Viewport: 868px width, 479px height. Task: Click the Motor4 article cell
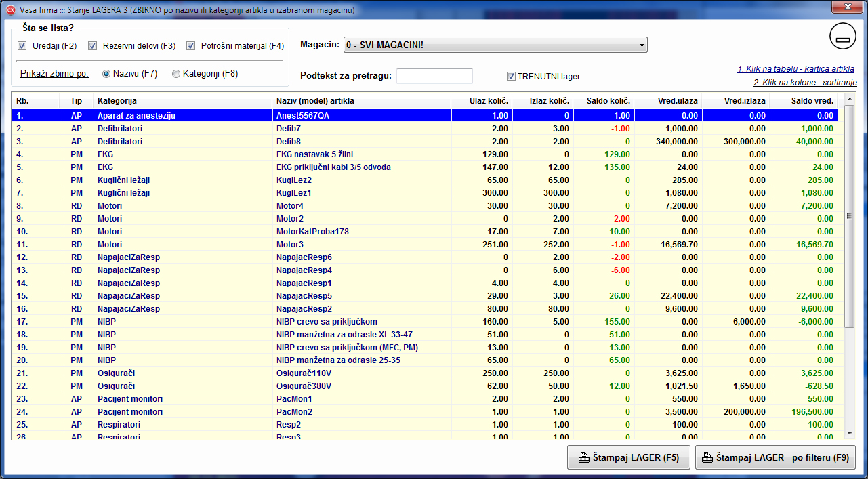[362, 206]
